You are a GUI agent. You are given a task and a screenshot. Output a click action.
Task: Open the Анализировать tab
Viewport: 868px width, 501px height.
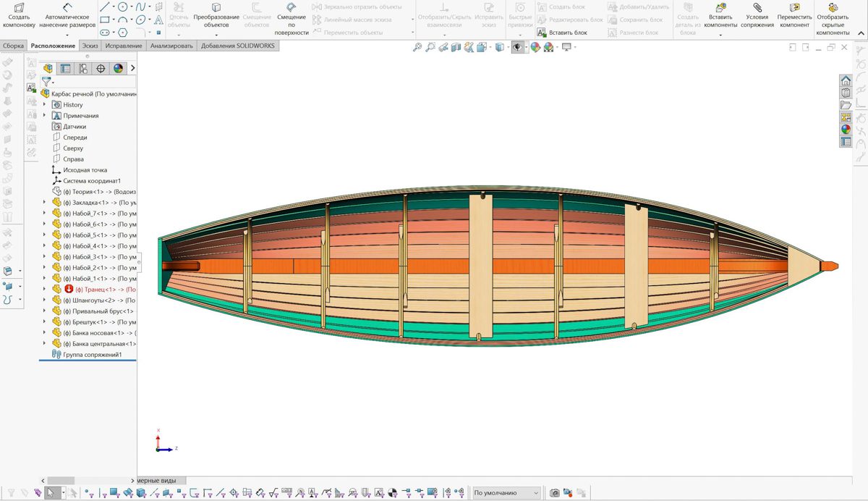coord(171,46)
